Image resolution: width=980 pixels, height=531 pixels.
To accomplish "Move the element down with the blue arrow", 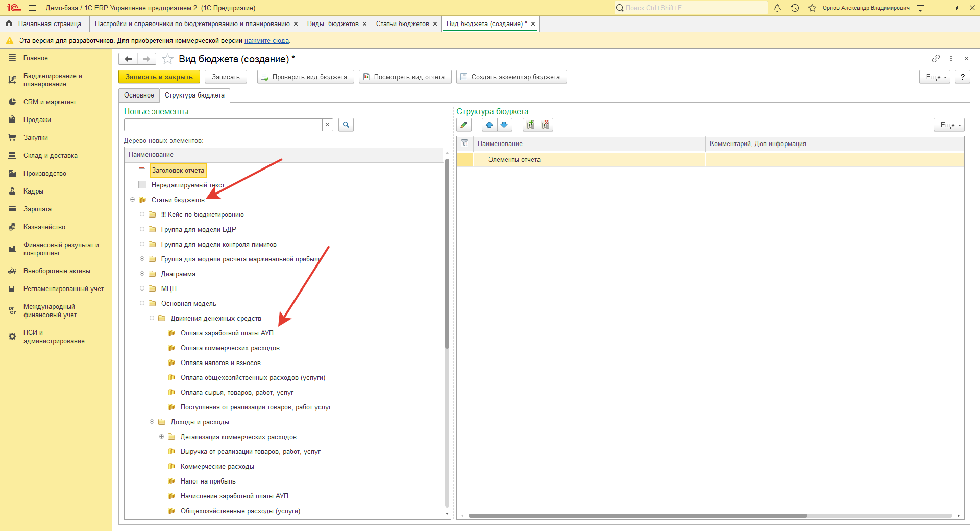I will coord(504,125).
